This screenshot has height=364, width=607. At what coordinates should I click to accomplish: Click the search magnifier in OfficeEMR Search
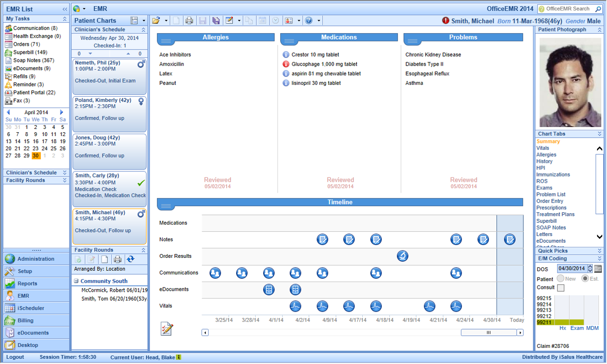(x=598, y=9)
